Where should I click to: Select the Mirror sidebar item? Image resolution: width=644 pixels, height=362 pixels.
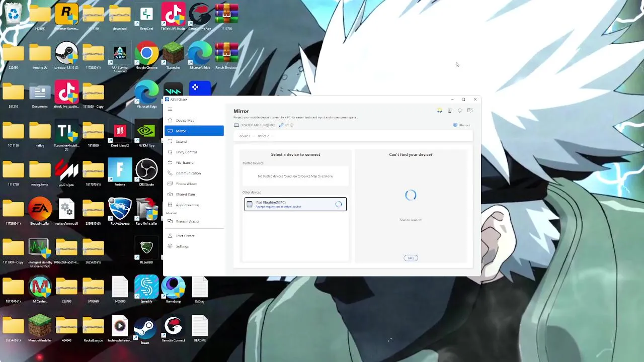[x=194, y=131]
